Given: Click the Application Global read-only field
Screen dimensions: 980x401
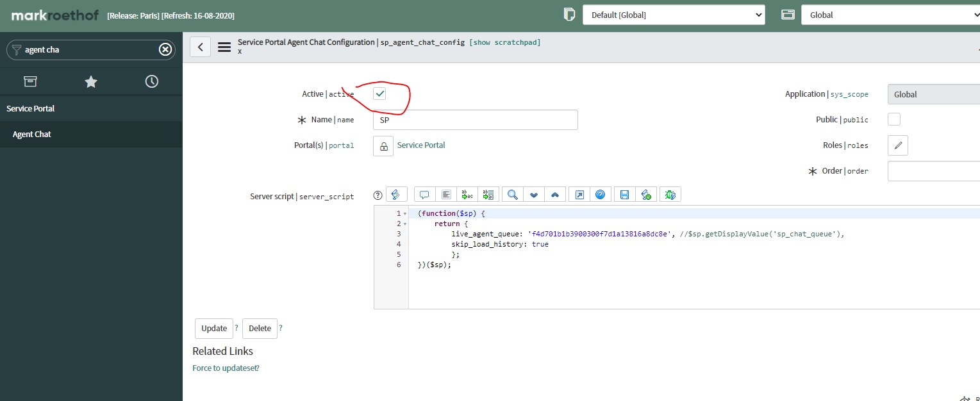Looking at the screenshot, I should [x=934, y=94].
